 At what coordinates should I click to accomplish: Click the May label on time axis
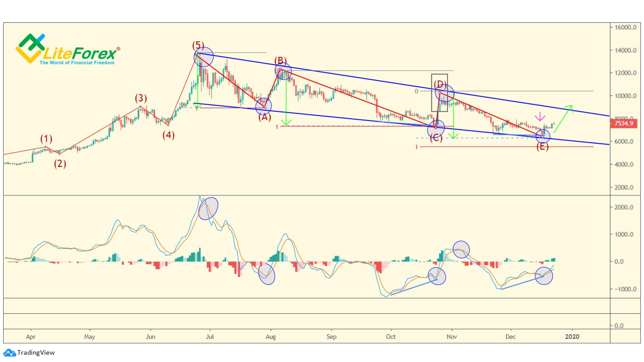(x=89, y=337)
